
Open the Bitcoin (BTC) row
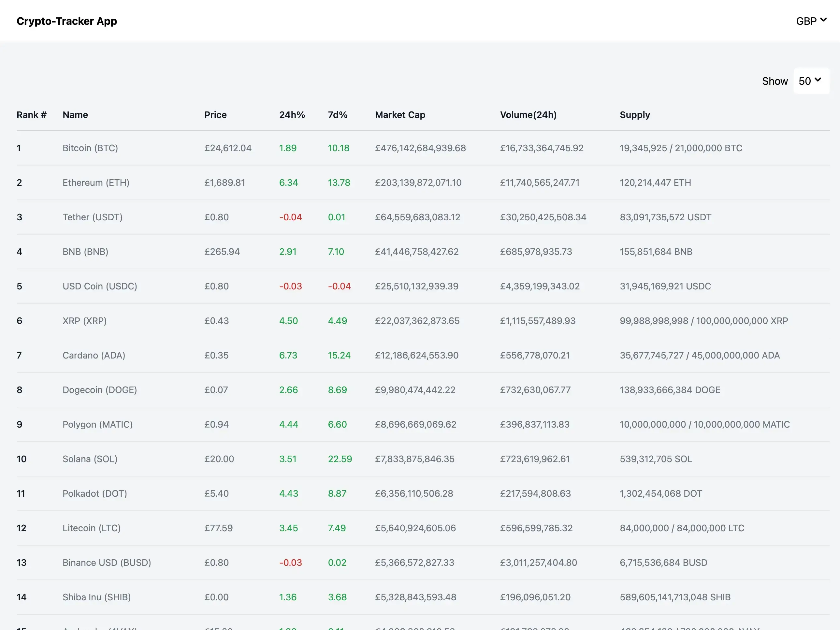[90, 148]
